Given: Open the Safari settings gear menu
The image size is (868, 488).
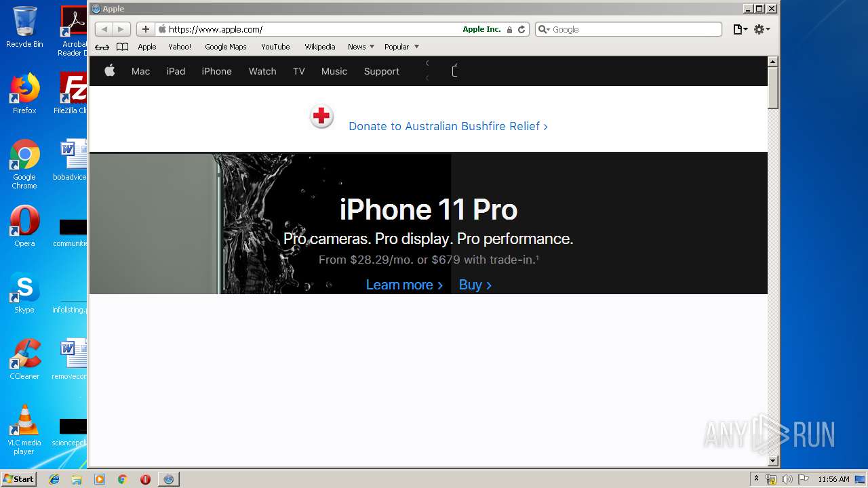Looking at the screenshot, I should [762, 29].
